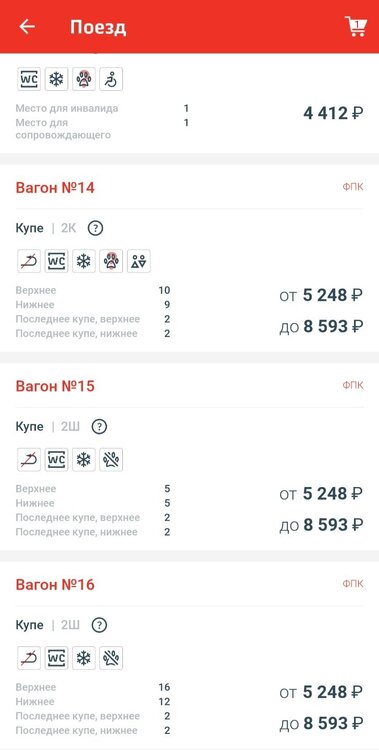Select Вагон №14 heading

point(55,188)
